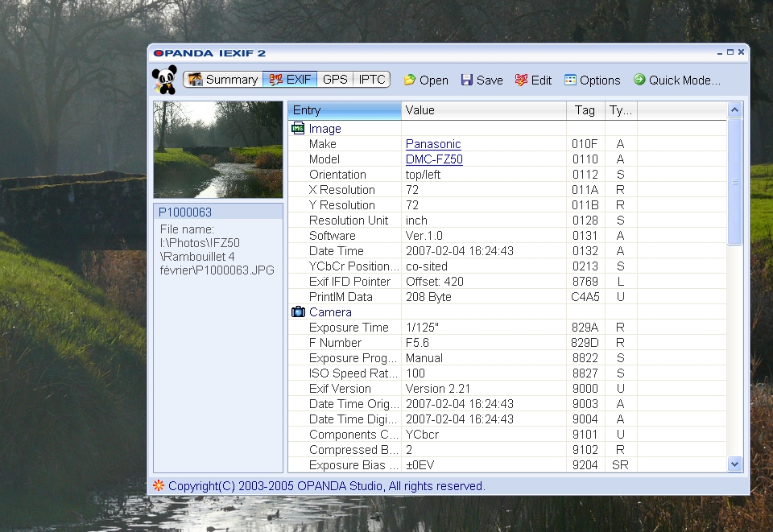Image resolution: width=773 pixels, height=532 pixels.
Task: Click the Save floppy disk icon
Action: 467,80
